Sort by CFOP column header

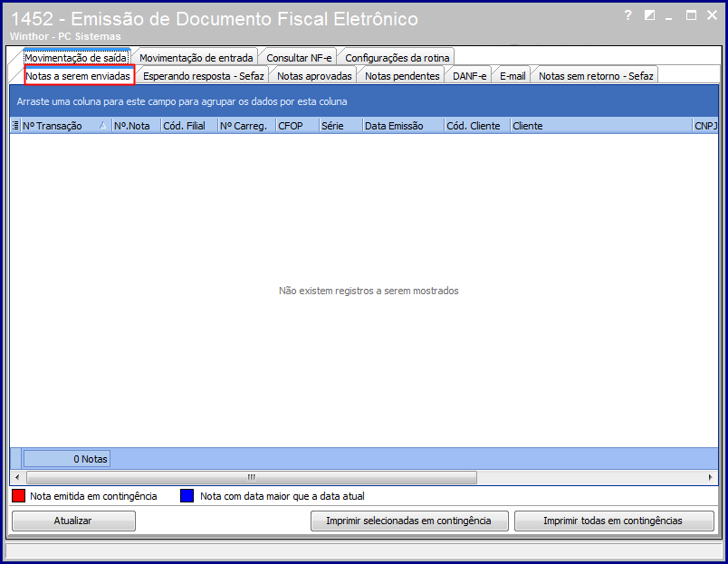[298, 126]
